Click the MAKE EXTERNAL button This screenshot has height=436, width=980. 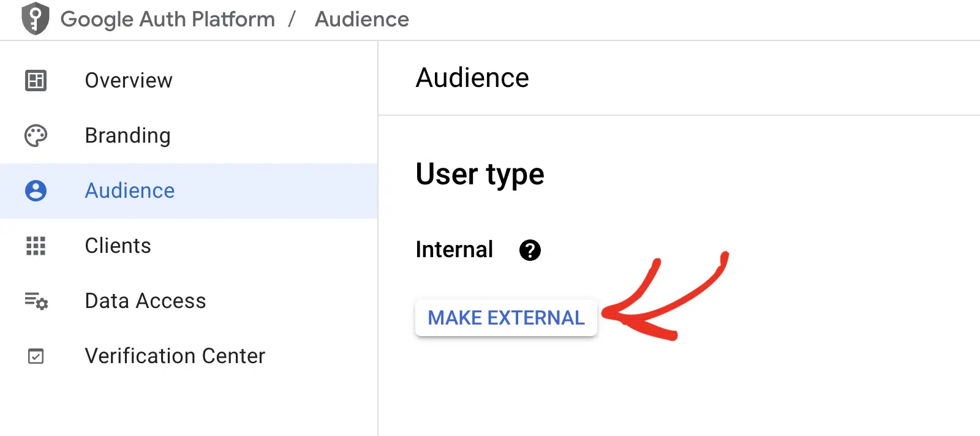pyautogui.click(x=506, y=317)
